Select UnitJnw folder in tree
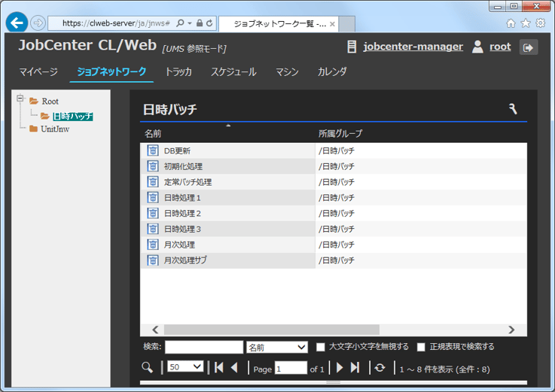The image size is (555, 392). pos(55,129)
